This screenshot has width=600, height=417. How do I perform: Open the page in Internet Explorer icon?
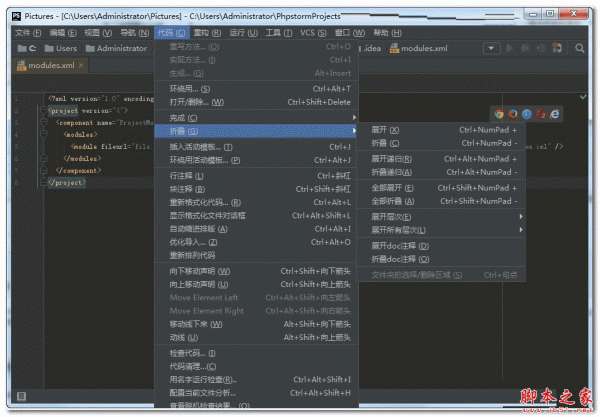pyautogui.click(x=554, y=114)
